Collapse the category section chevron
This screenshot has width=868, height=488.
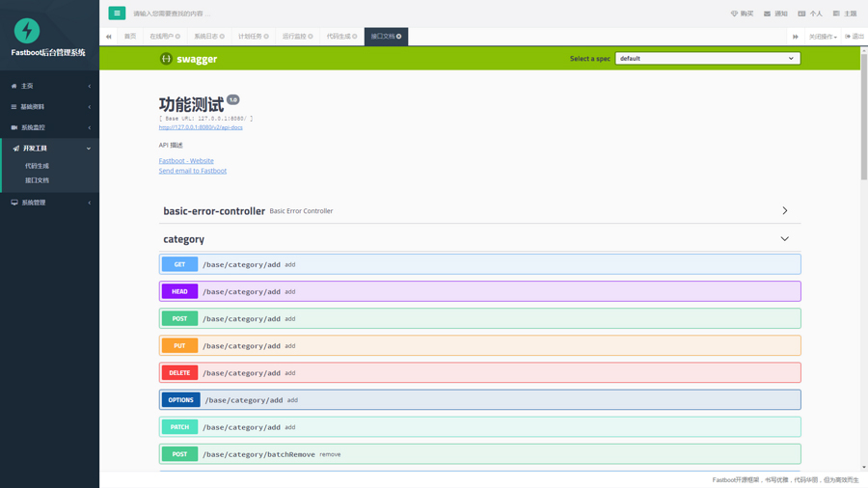point(784,239)
